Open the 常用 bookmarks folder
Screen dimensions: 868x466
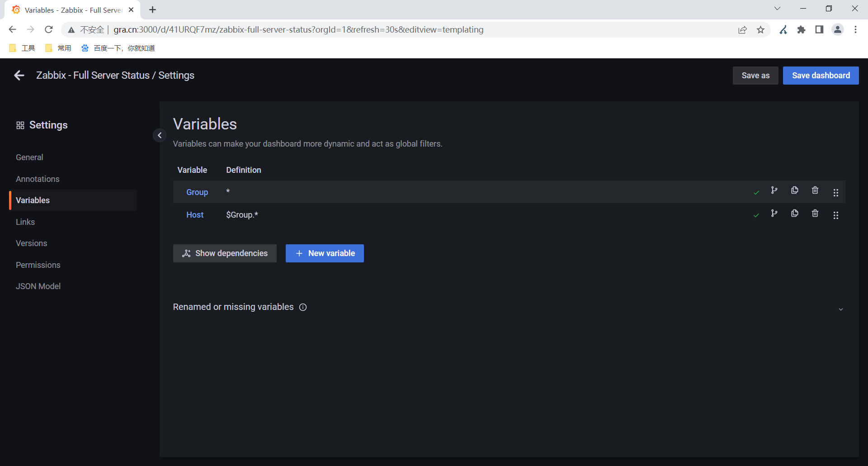click(x=58, y=48)
